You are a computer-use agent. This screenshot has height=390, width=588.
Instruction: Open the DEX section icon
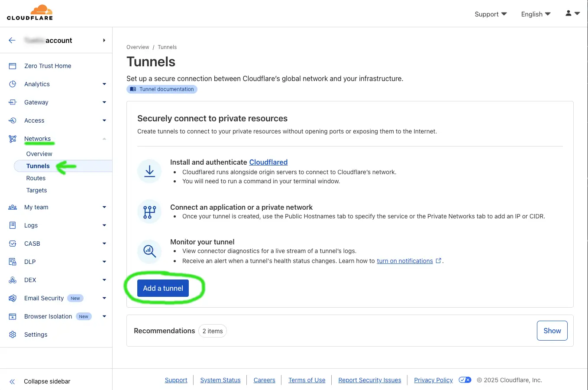point(12,279)
